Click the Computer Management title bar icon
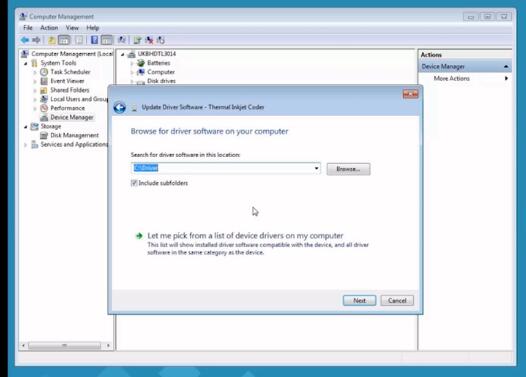The image size is (526, 377). pyautogui.click(x=23, y=16)
